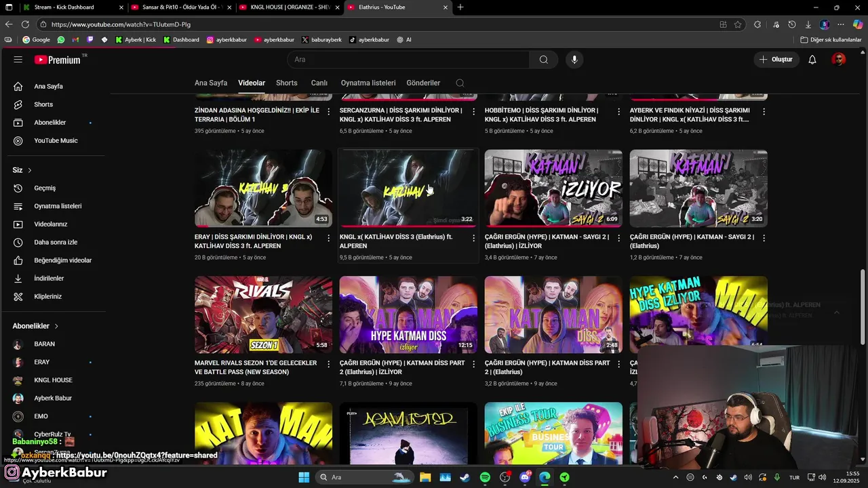Open a new browser tab
This screenshot has height=488, width=868.
[x=460, y=7]
